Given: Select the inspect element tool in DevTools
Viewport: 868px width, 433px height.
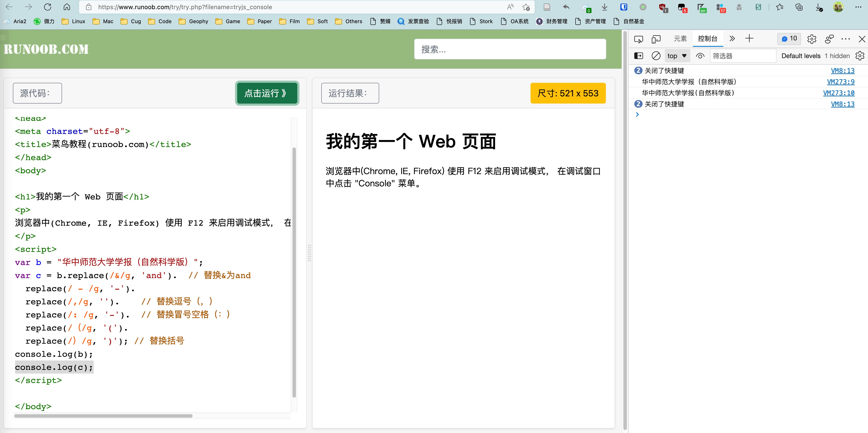Looking at the screenshot, I should point(638,39).
